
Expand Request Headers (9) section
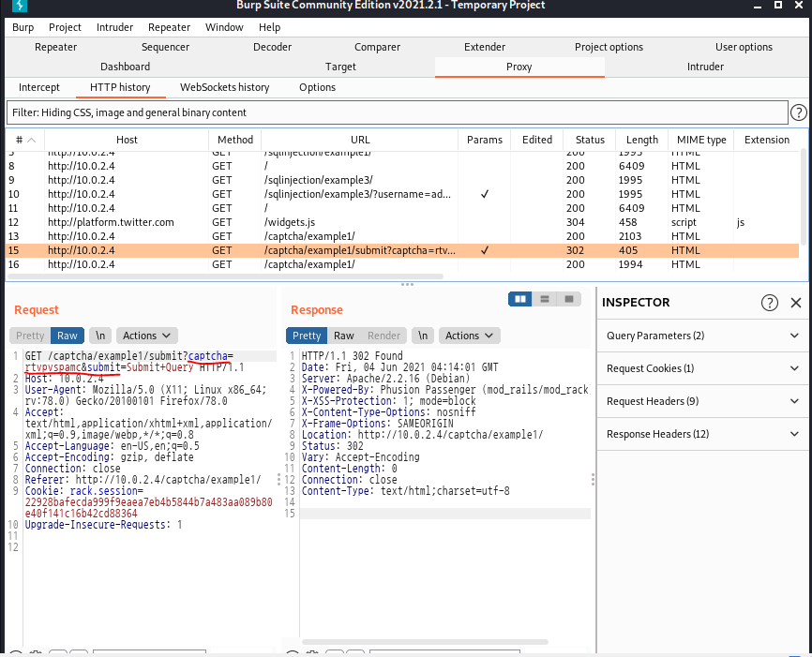click(x=702, y=401)
